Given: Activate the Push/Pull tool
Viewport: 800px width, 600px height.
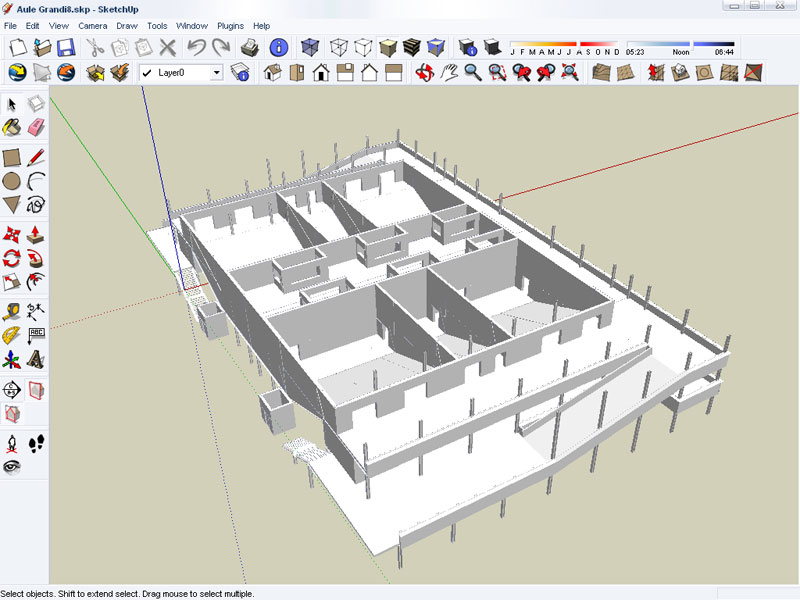Looking at the screenshot, I should tap(37, 233).
